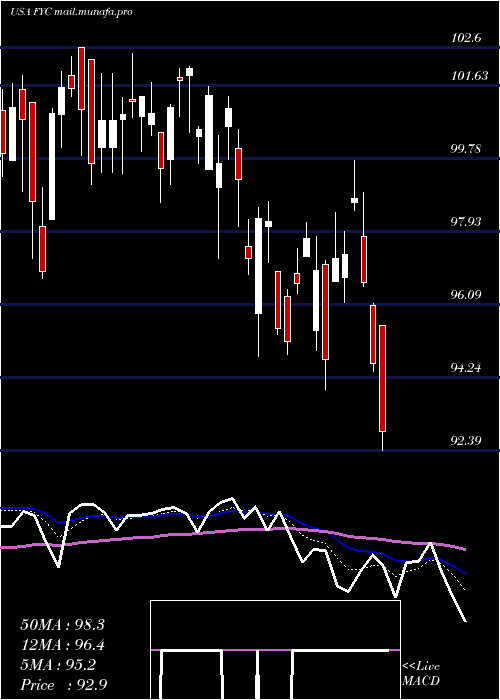Click the '<<Live MACD' label
The width and height of the screenshot is (500, 700).
[x=421, y=674]
